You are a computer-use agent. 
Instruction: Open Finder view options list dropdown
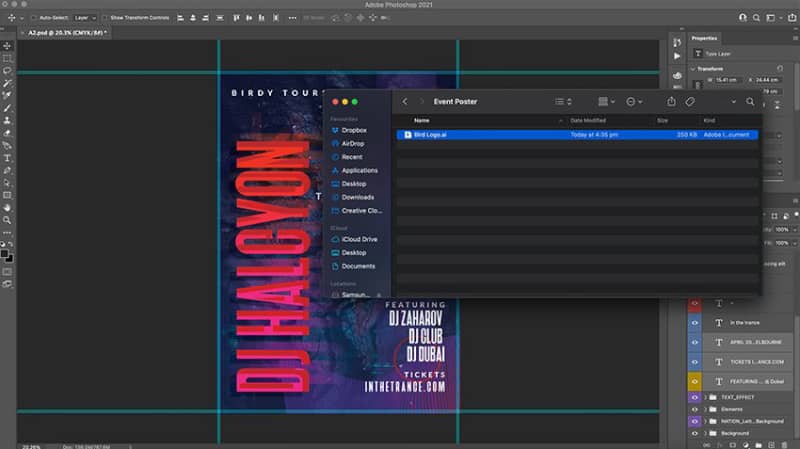click(x=563, y=102)
